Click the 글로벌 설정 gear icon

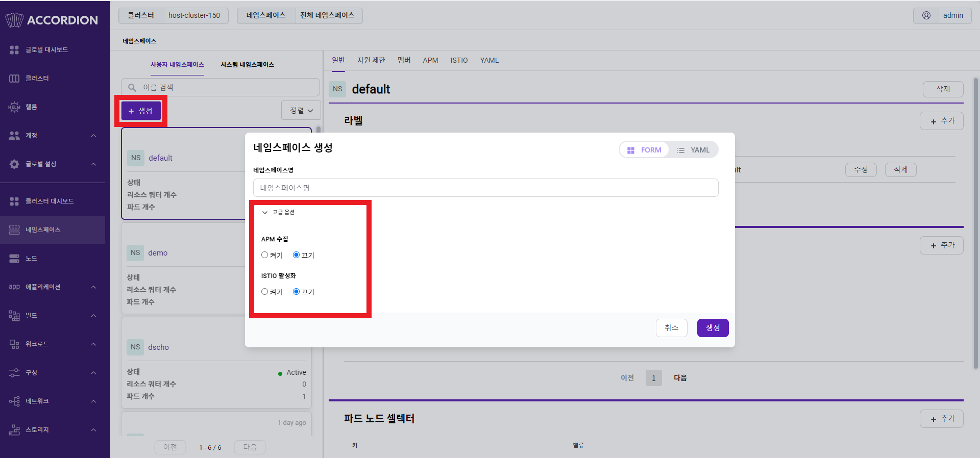click(x=14, y=164)
